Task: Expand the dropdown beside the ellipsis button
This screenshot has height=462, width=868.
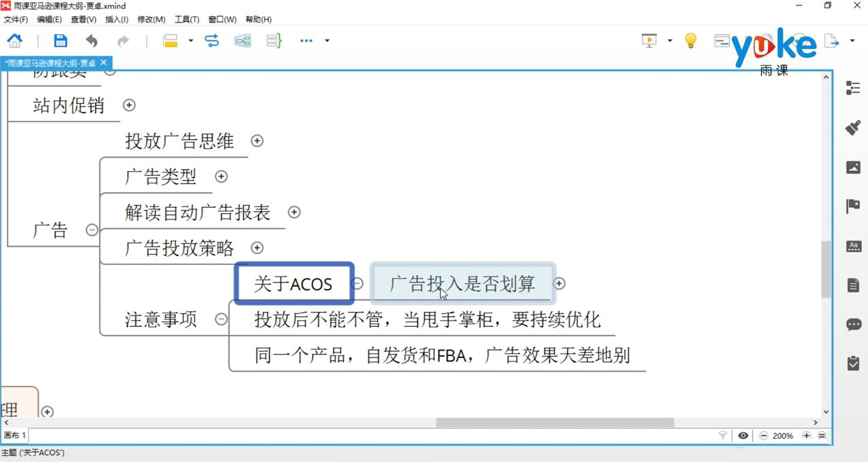Action: click(x=327, y=41)
